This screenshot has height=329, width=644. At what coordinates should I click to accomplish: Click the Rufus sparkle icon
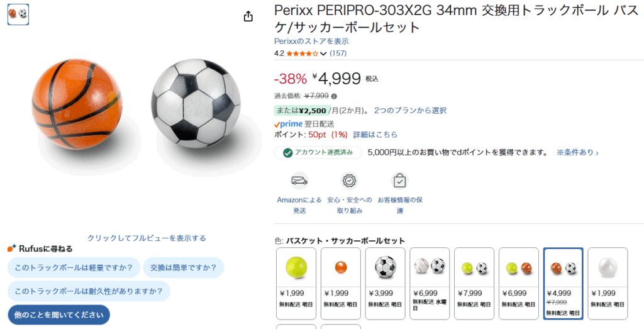pyautogui.click(x=12, y=248)
